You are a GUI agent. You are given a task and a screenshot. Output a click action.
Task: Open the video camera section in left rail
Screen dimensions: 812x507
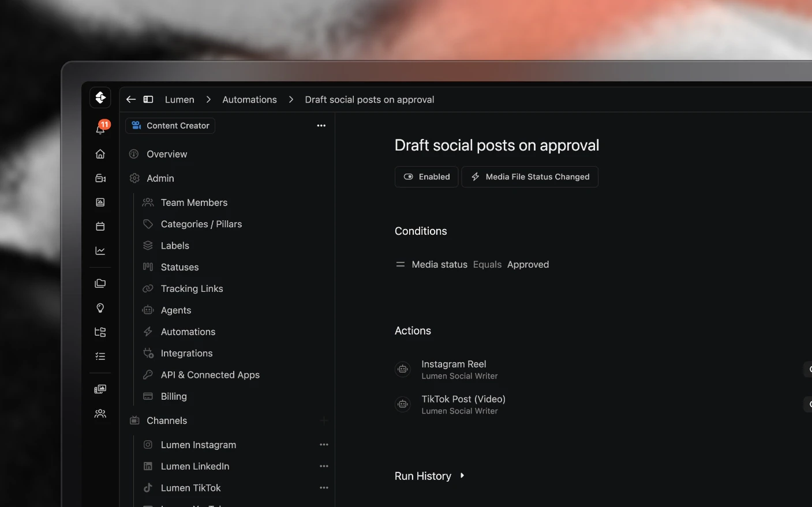pyautogui.click(x=100, y=178)
